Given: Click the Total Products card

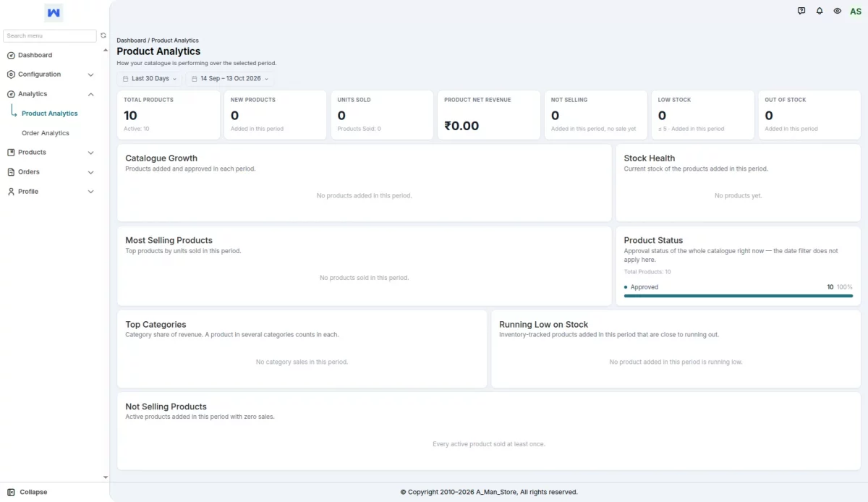Looking at the screenshot, I should tap(169, 115).
